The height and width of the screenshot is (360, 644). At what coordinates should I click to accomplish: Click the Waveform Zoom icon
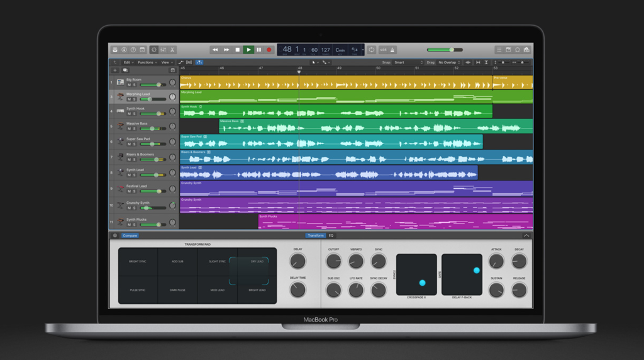(x=468, y=62)
